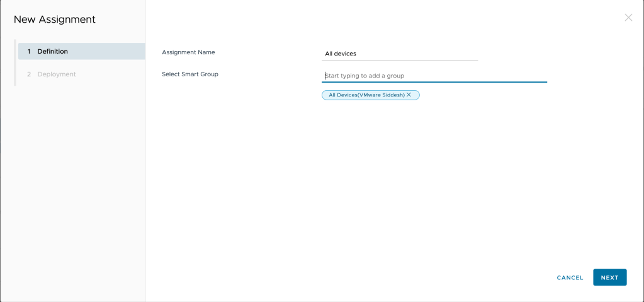The image size is (644, 302).
Task: Click the Next button
Action: coord(609,277)
